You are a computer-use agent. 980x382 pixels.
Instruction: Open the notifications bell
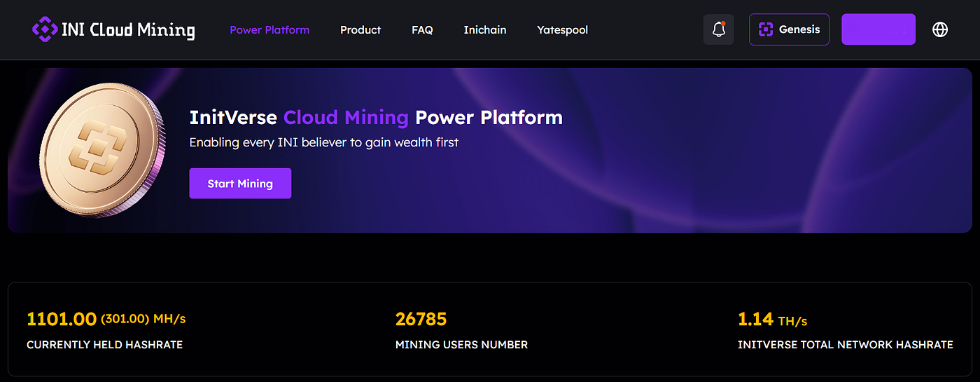tap(718, 29)
